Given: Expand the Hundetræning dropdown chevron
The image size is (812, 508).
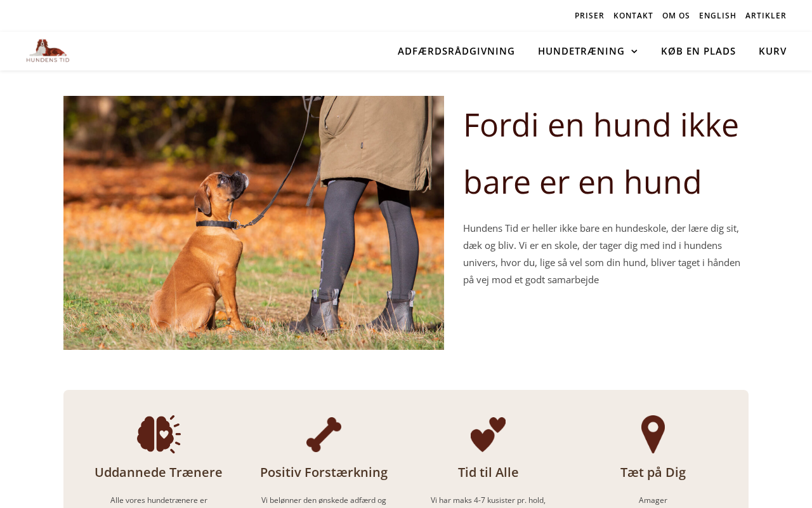Looking at the screenshot, I should [x=634, y=51].
